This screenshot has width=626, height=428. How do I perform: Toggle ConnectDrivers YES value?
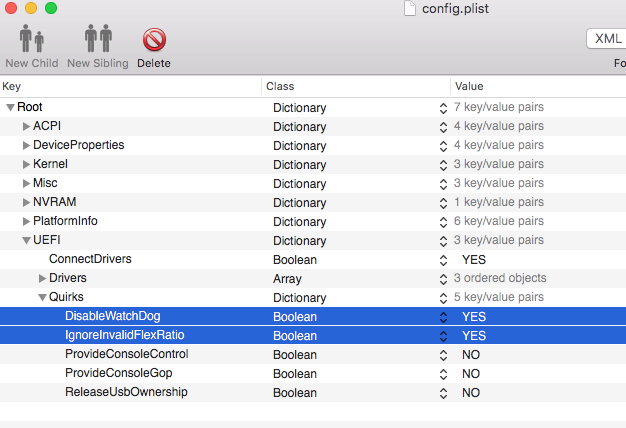(474, 260)
